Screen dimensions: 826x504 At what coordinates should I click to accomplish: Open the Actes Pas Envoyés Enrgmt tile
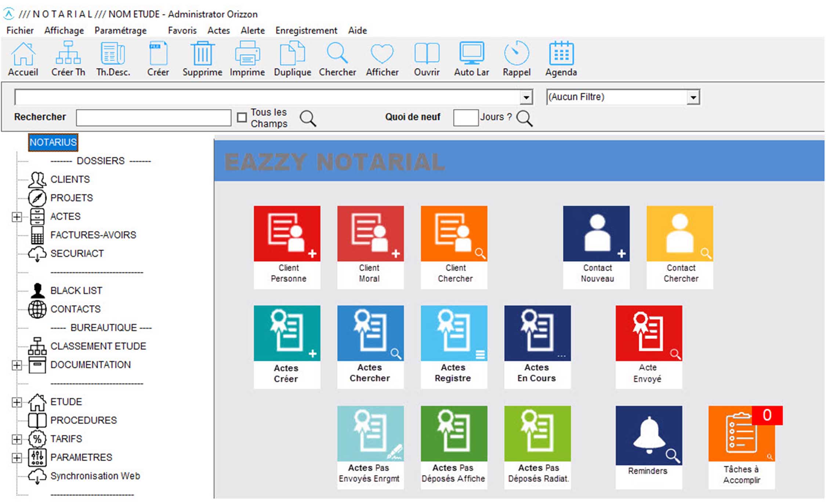[370, 447]
